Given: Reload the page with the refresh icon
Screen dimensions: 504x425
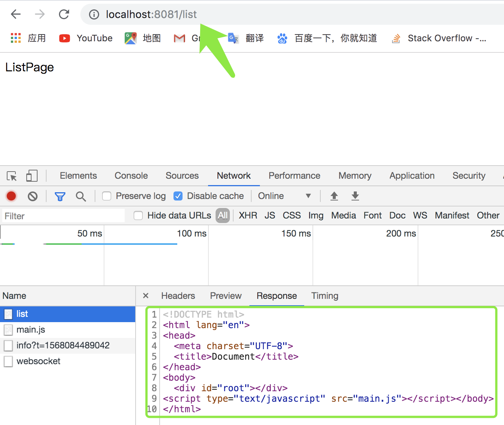Looking at the screenshot, I should click(x=64, y=14).
